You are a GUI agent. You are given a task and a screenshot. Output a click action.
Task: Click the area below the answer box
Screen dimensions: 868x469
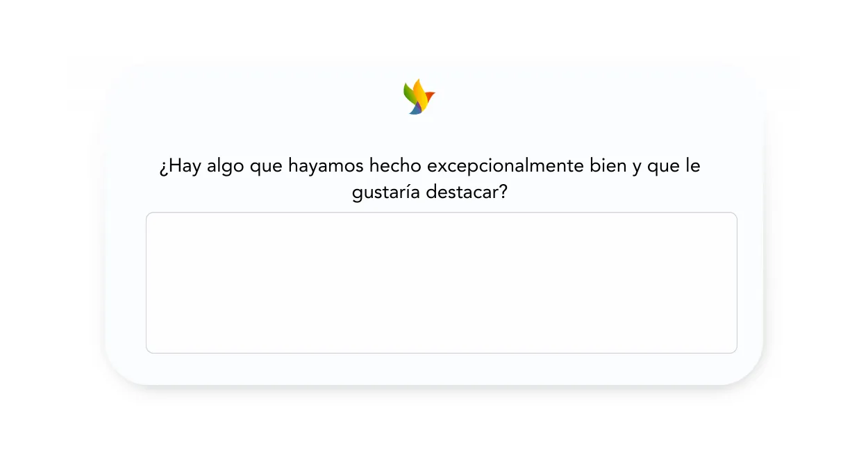pyautogui.click(x=441, y=367)
